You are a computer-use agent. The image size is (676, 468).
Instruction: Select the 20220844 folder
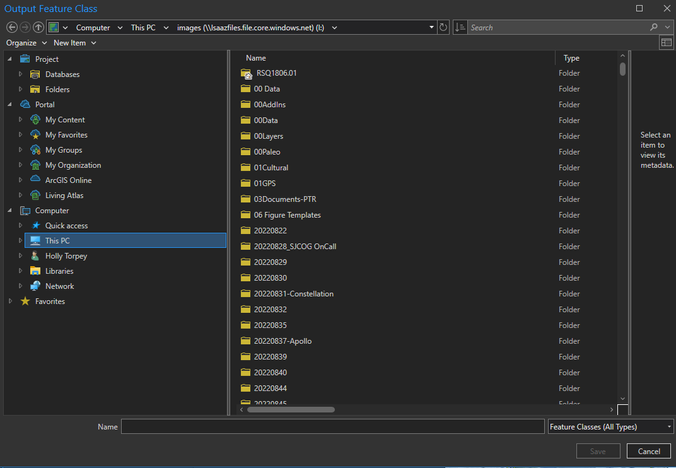pyautogui.click(x=270, y=388)
